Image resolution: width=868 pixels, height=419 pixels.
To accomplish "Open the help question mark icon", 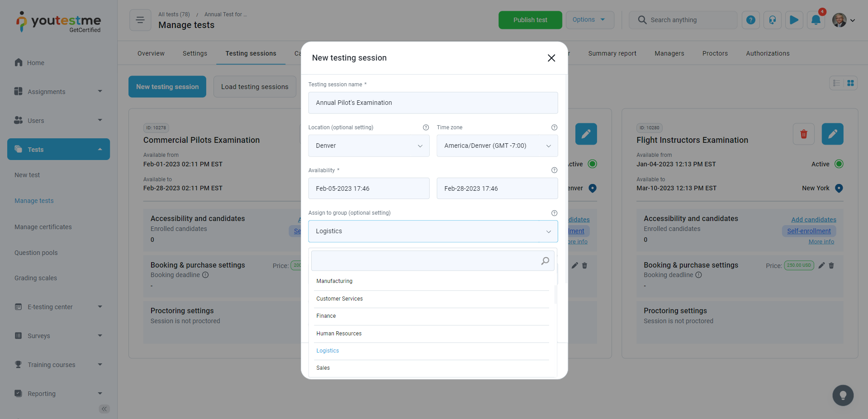I will coord(750,20).
